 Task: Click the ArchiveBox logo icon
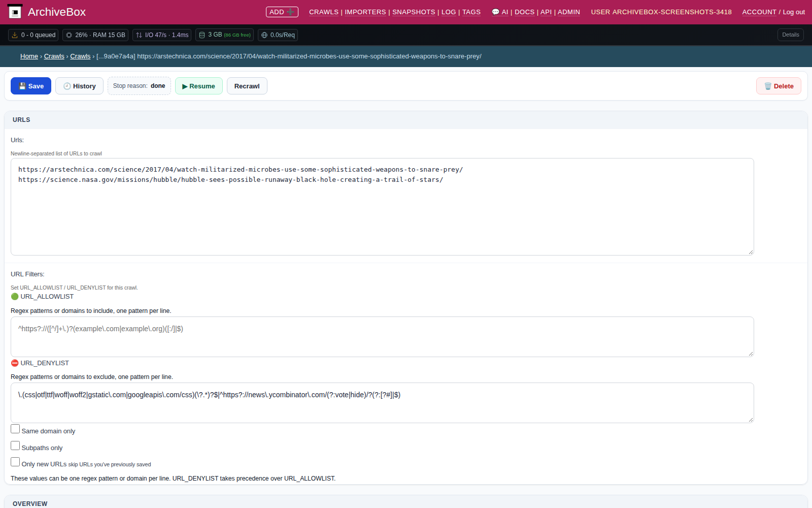[x=15, y=12]
